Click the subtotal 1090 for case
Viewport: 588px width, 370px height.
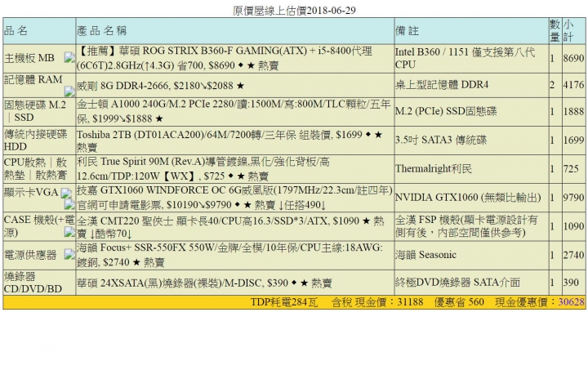(x=573, y=226)
